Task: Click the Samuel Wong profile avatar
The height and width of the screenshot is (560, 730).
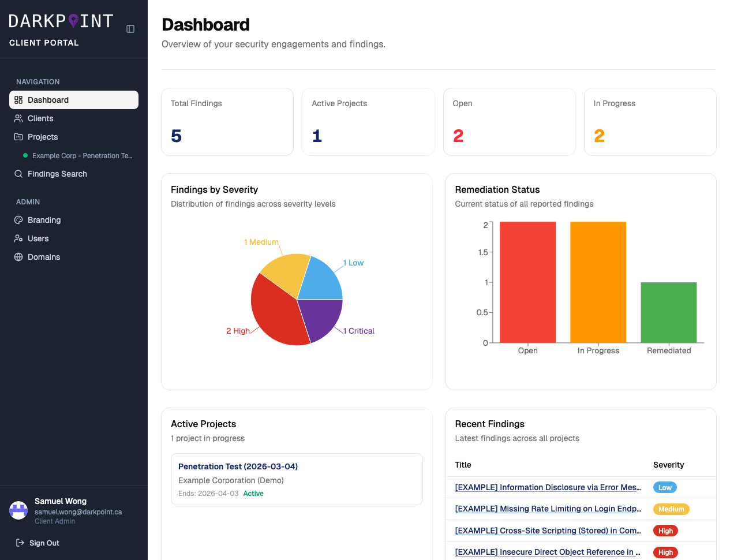Action: coord(18,510)
